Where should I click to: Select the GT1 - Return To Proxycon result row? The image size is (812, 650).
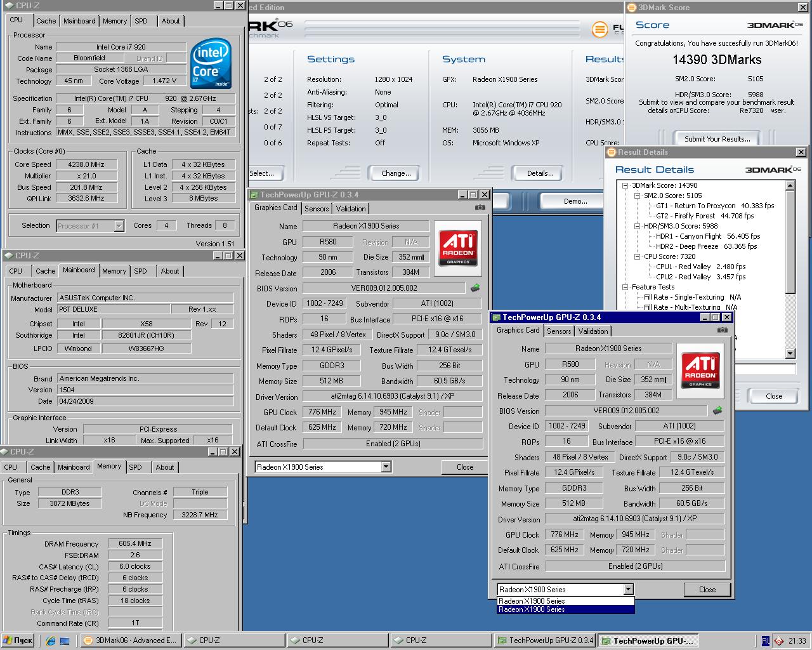[x=715, y=206]
